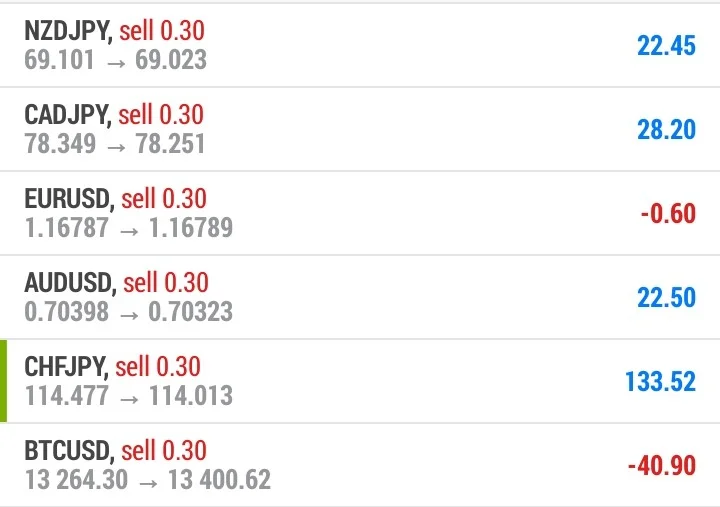Select the AUDUSD sell 0.30 row
The height and width of the screenshot is (507, 720).
point(360,297)
